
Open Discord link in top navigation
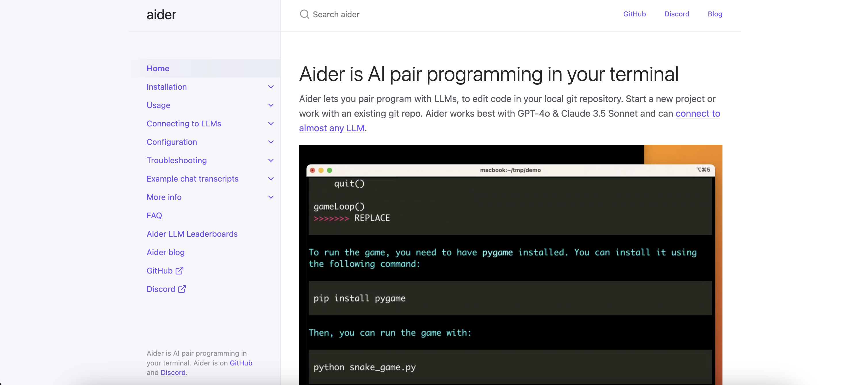[x=677, y=14]
